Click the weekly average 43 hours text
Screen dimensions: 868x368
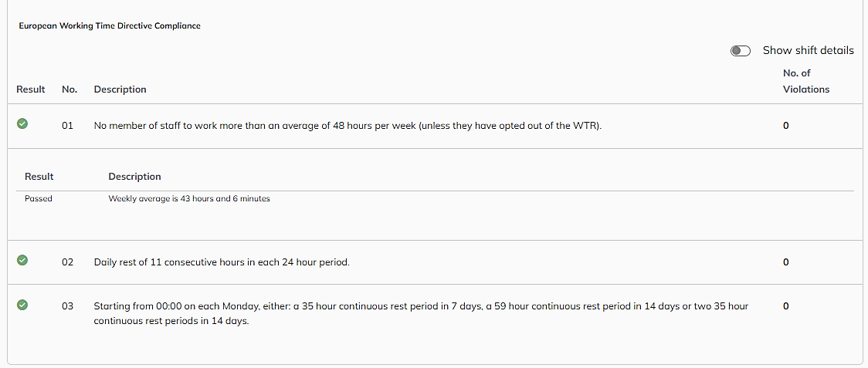(188, 198)
